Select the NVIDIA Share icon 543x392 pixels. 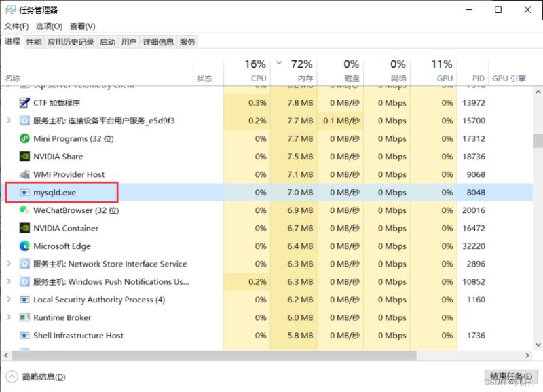[x=24, y=156]
